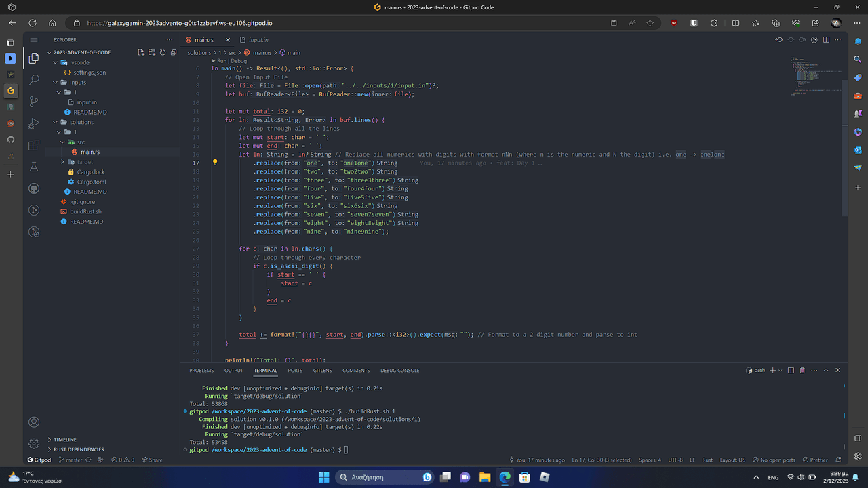Click the Run code lens above main
This screenshot has width=868, height=488.
(221, 61)
